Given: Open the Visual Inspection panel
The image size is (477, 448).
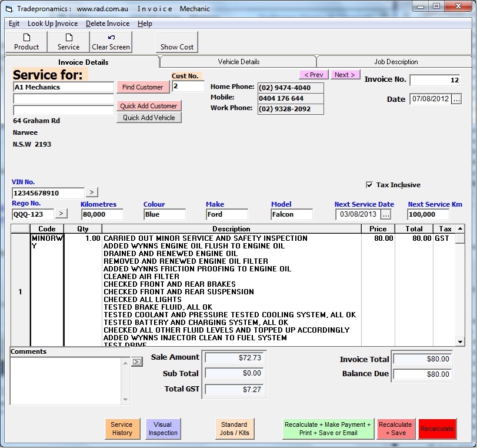Looking at the screenshot, I should (x=163, y=429).
